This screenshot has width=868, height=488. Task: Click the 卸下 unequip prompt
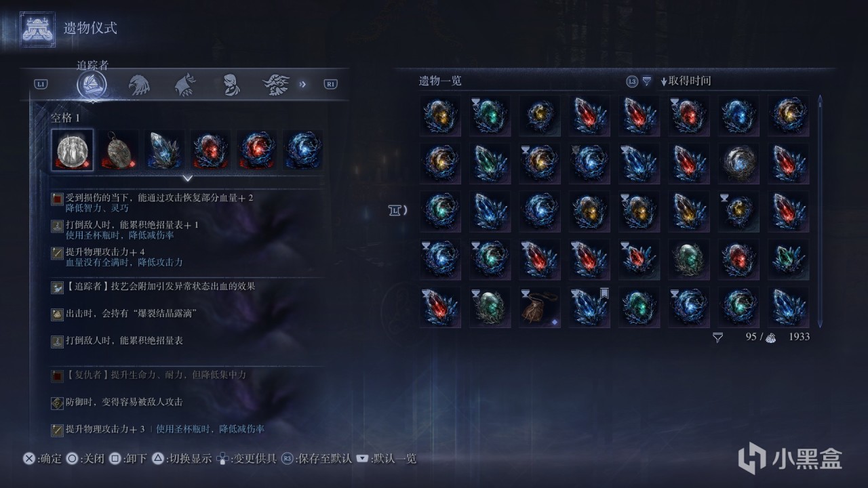click(x=128, y=459)
